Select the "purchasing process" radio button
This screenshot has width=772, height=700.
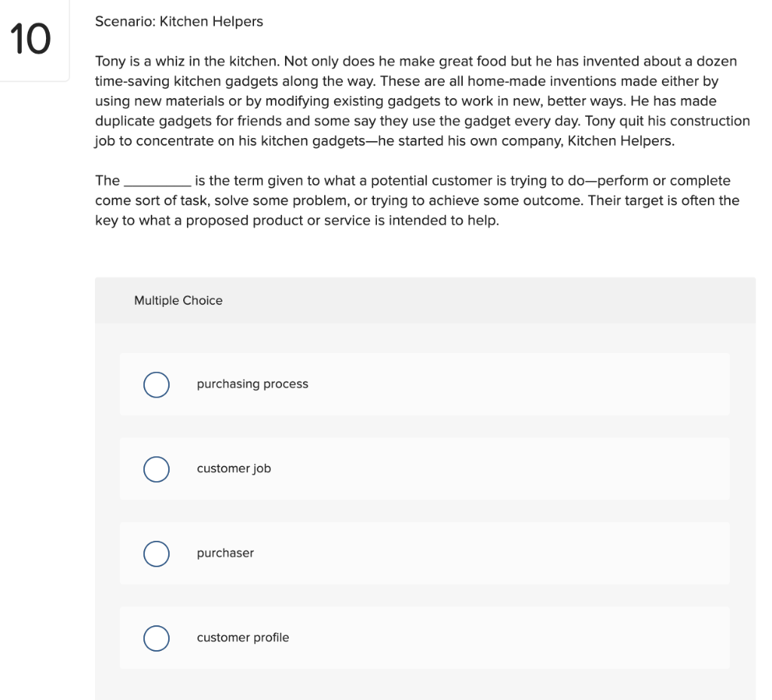click(x=156, y=384)
